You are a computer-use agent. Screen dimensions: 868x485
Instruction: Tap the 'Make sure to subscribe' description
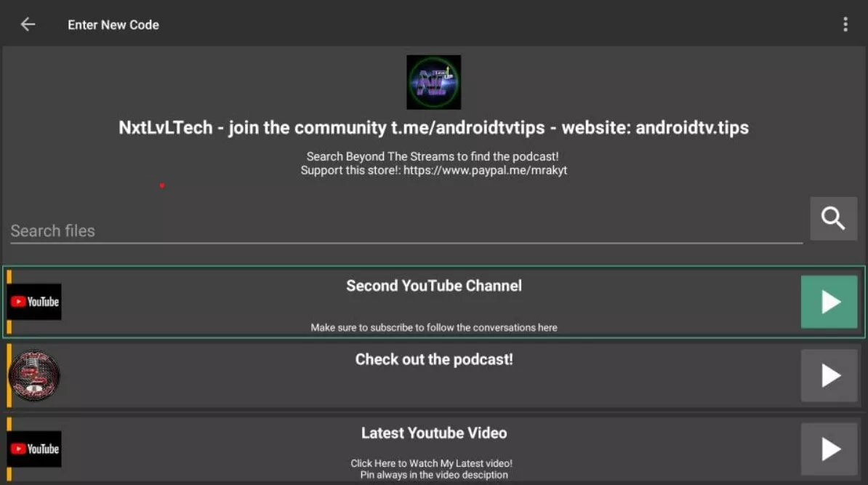click(434, 327)
